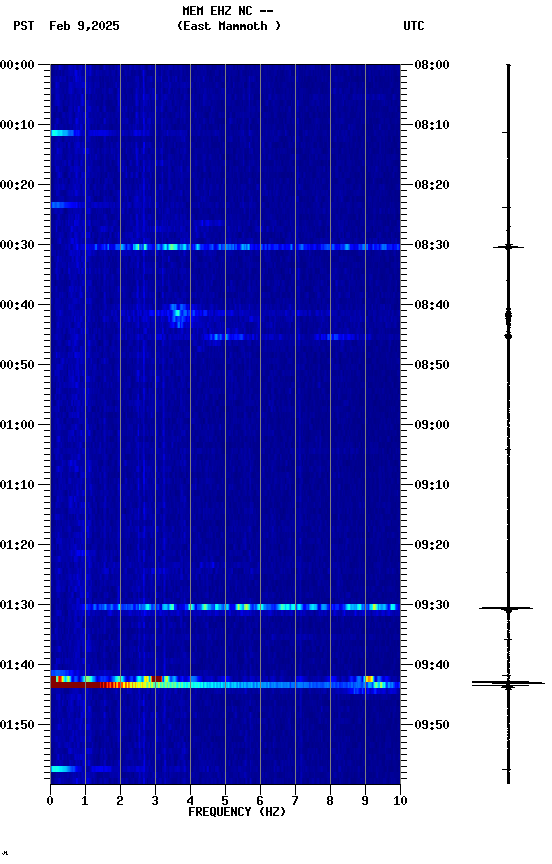This screenshot has height=864, width=552.
Task: Click the seismogram spike near 08:30
Action: point(508,247)
